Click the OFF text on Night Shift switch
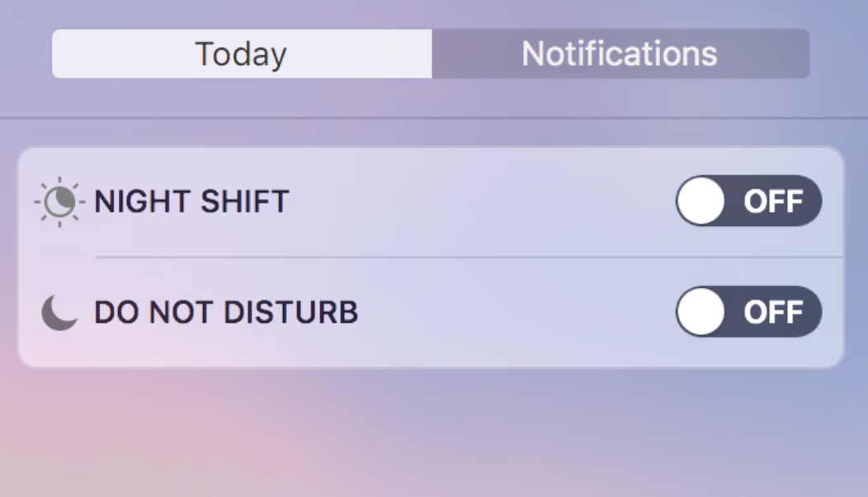This screenshot has width=868, height=497. [773, 201]
